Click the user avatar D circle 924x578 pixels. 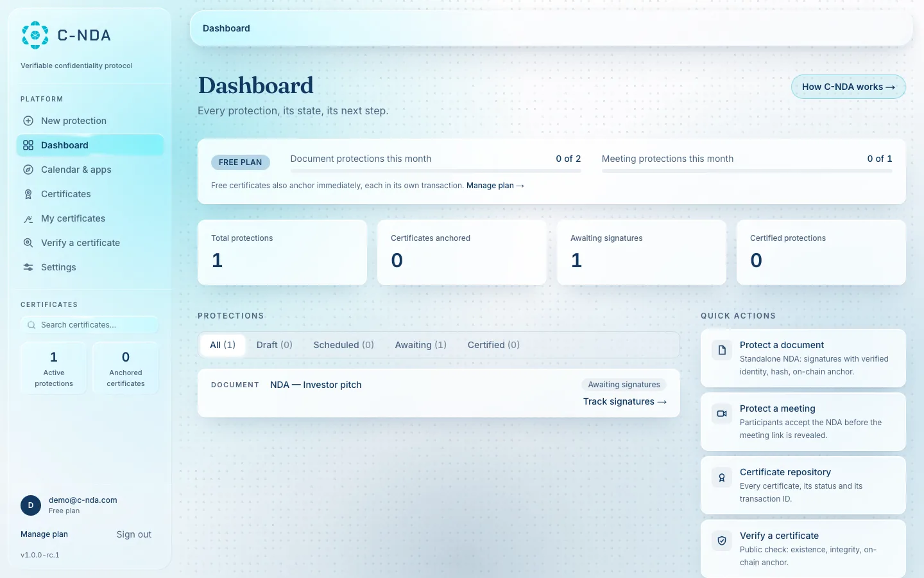point(31,505)
